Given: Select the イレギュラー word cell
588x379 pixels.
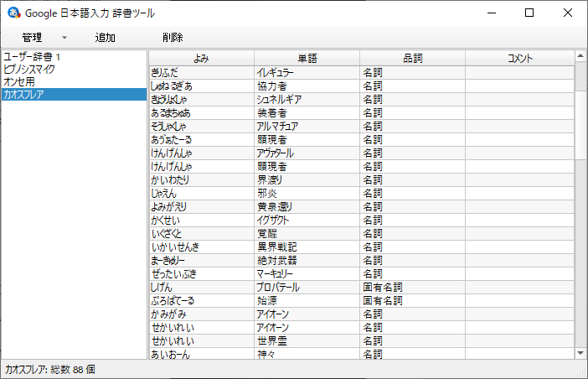Looking at the screenshot, I should 307,72.
